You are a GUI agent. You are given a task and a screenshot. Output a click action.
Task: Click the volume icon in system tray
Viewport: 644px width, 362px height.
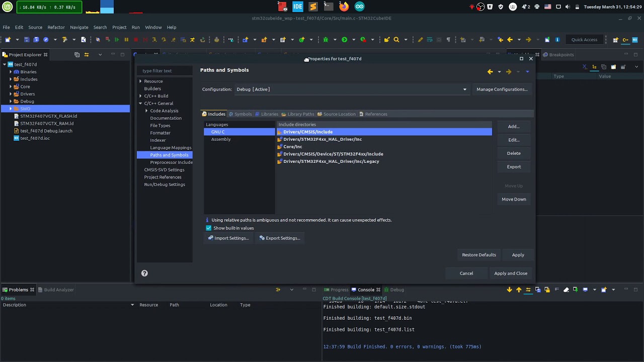(x=568, y=7)
